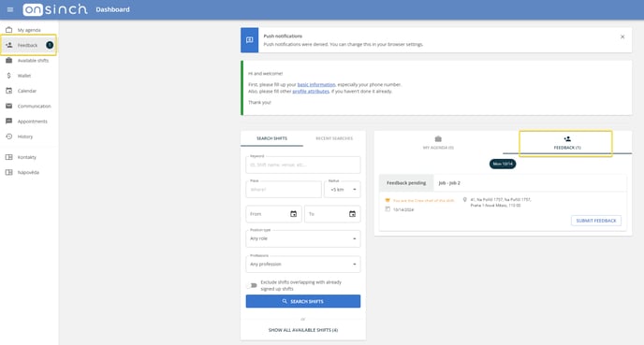Open the Position type dropdown
The height and width of the screenshot is (345, 644).
[x=303, y=238]
